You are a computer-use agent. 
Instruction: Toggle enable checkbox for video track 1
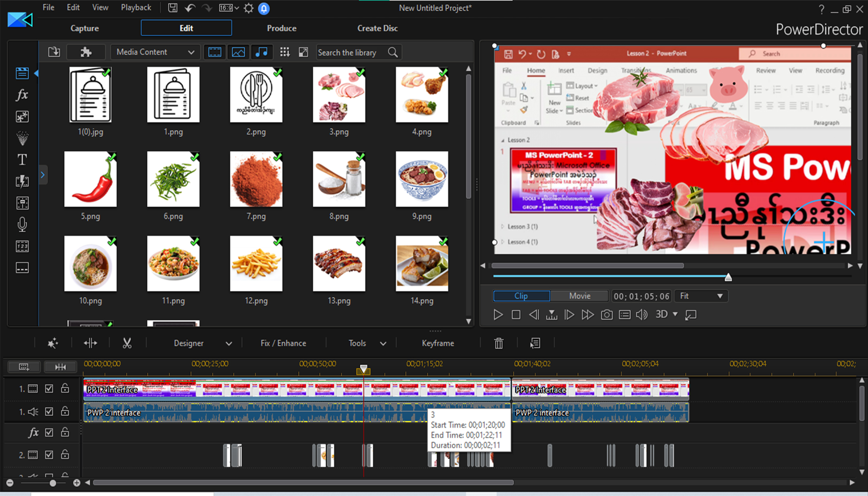coord(49,389)
